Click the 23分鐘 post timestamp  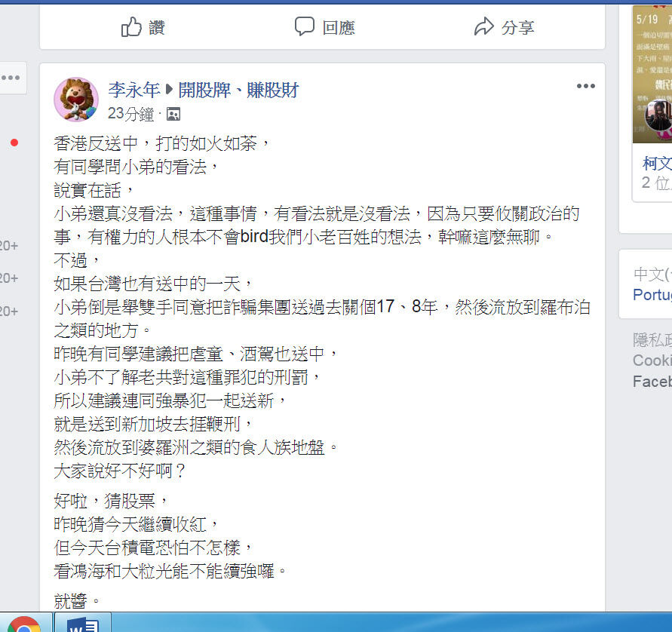(130, 114)
